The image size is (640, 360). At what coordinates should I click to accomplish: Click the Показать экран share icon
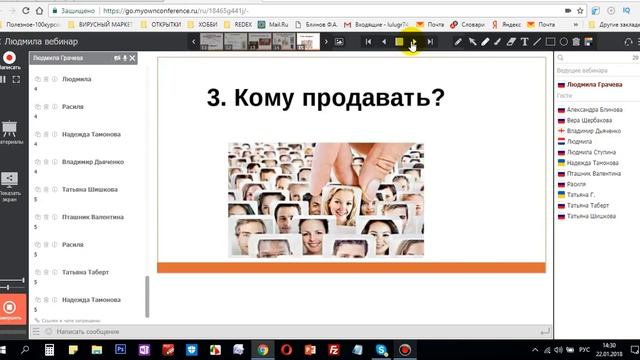[9, 180]
